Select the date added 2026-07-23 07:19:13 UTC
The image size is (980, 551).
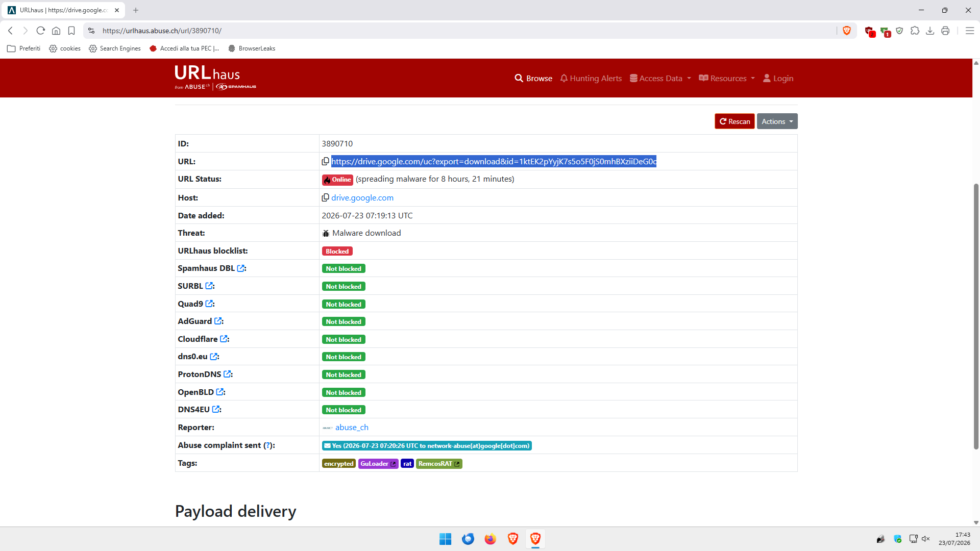(x=367, y=216)
